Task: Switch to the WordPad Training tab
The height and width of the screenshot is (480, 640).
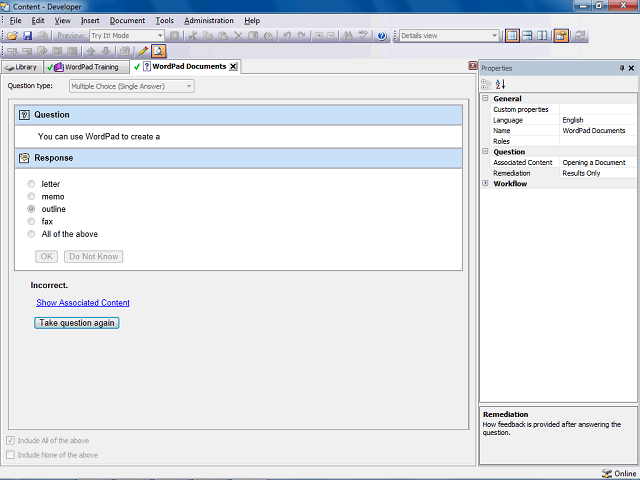Action: 86,67
